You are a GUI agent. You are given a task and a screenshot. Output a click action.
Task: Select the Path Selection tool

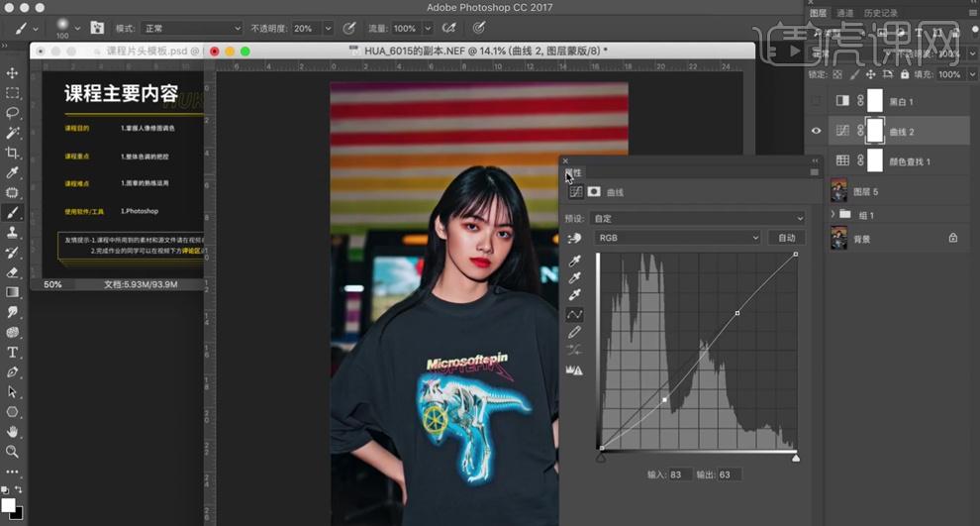pyautogui.click(x=12, y=392)
